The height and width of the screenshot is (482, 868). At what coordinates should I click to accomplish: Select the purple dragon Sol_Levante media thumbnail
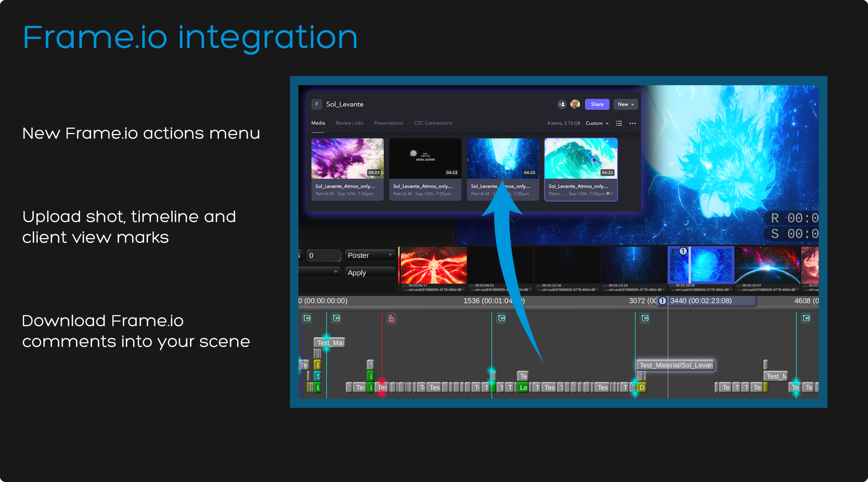click(x=348, y=159)
